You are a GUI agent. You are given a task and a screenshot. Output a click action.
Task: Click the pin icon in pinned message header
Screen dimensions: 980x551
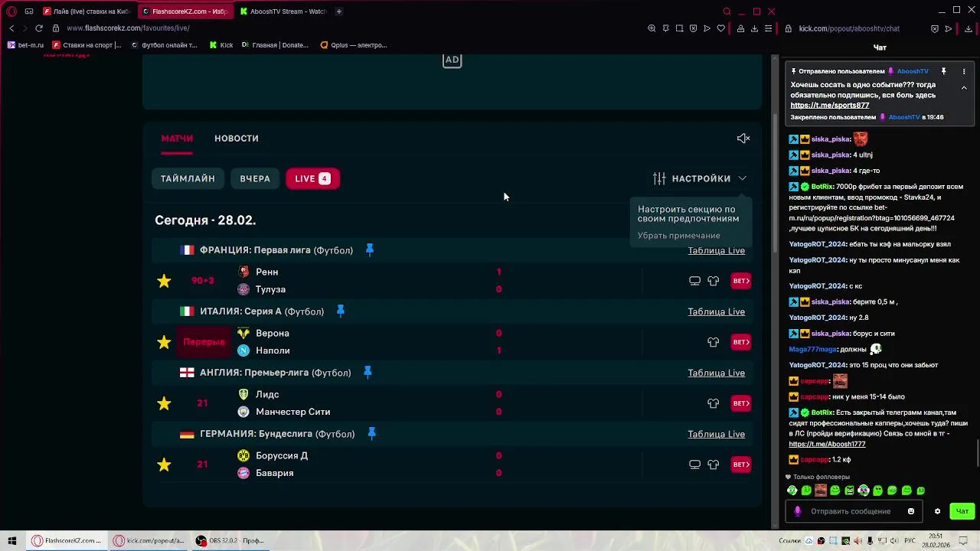(x=943, y=71)
